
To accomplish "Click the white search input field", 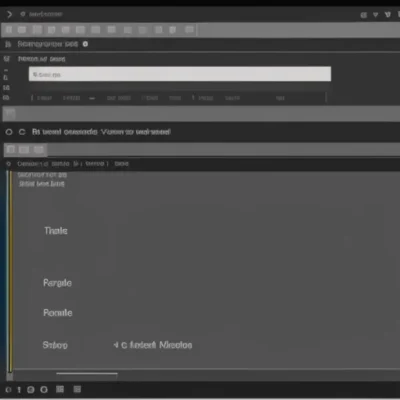I will pos(180,74).
